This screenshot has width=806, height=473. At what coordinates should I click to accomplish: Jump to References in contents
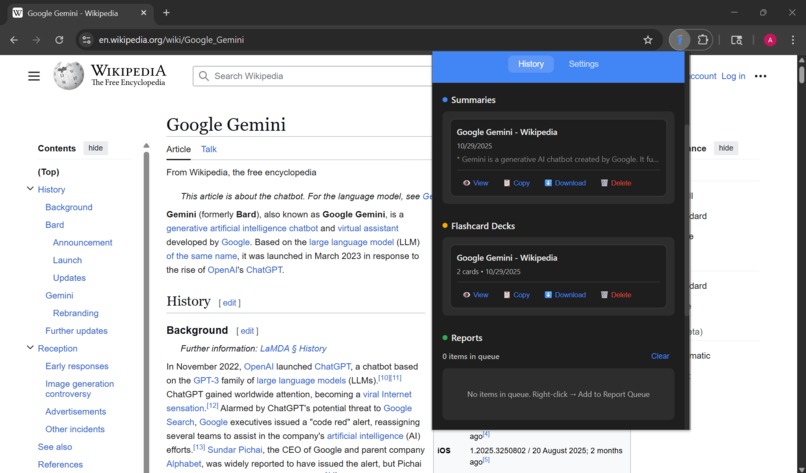pyautogui.click(x=60, y=464)
